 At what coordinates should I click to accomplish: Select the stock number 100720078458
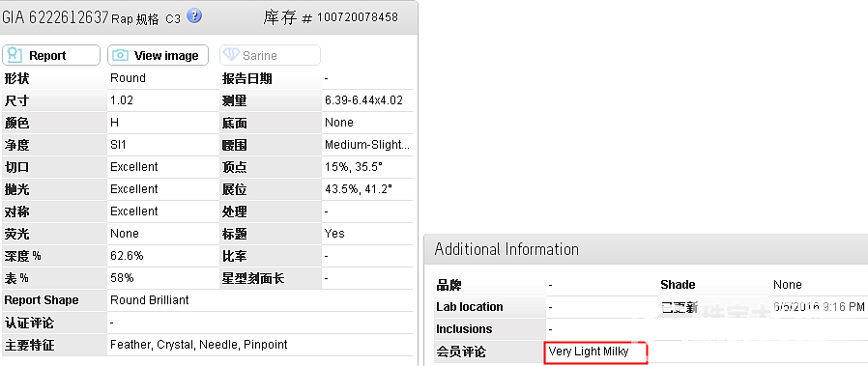[x=357, y=17]
